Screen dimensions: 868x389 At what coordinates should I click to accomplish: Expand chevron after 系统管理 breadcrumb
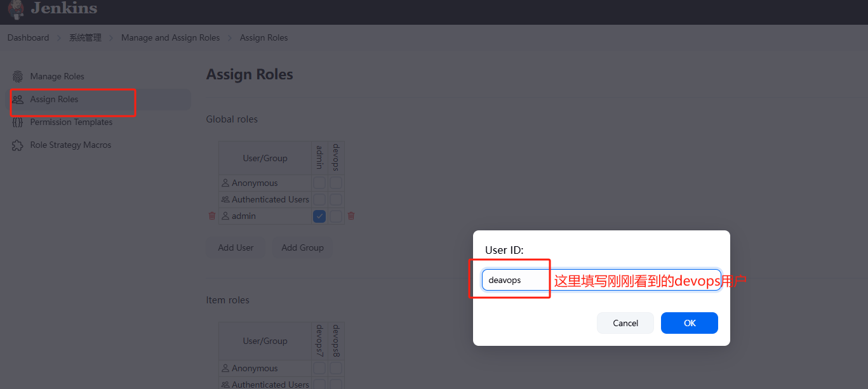[x=111, y=37]
